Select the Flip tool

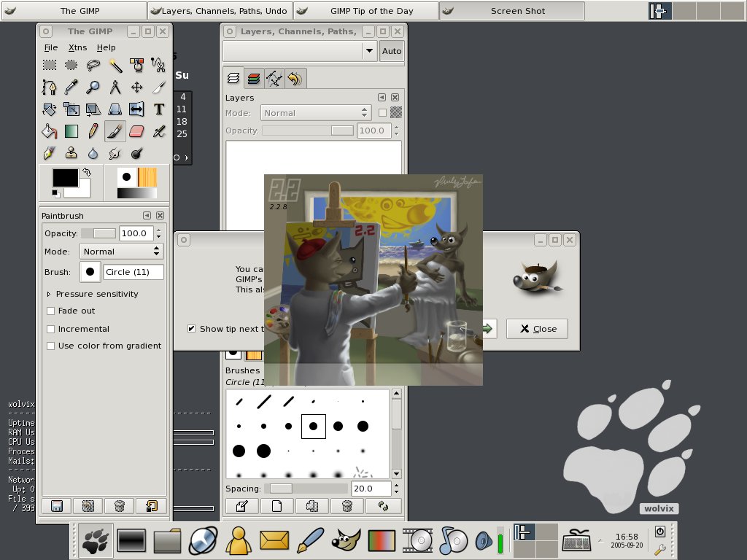[x=136, y=109]
